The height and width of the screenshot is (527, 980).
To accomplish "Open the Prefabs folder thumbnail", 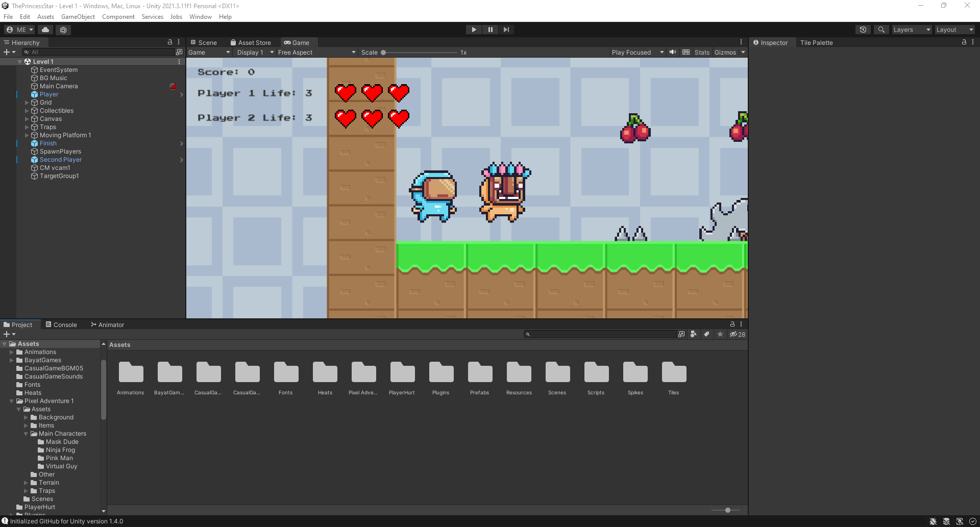I will click(480, 373).
